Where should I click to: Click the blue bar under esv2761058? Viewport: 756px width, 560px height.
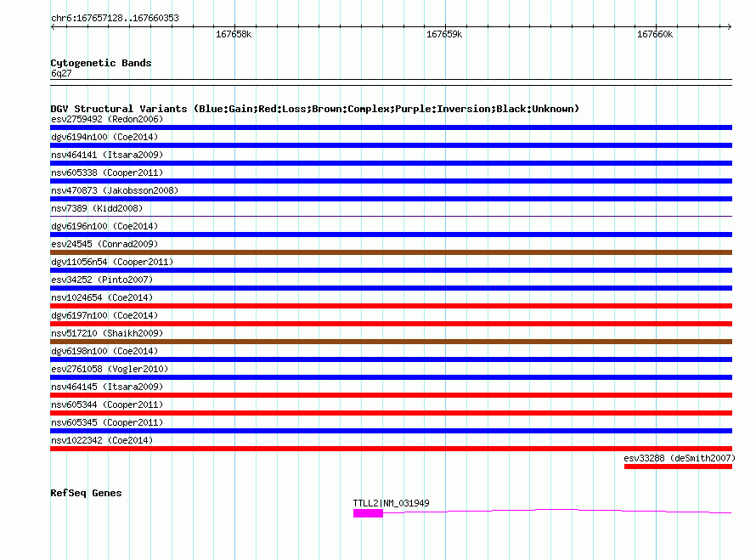coord(391,377)
